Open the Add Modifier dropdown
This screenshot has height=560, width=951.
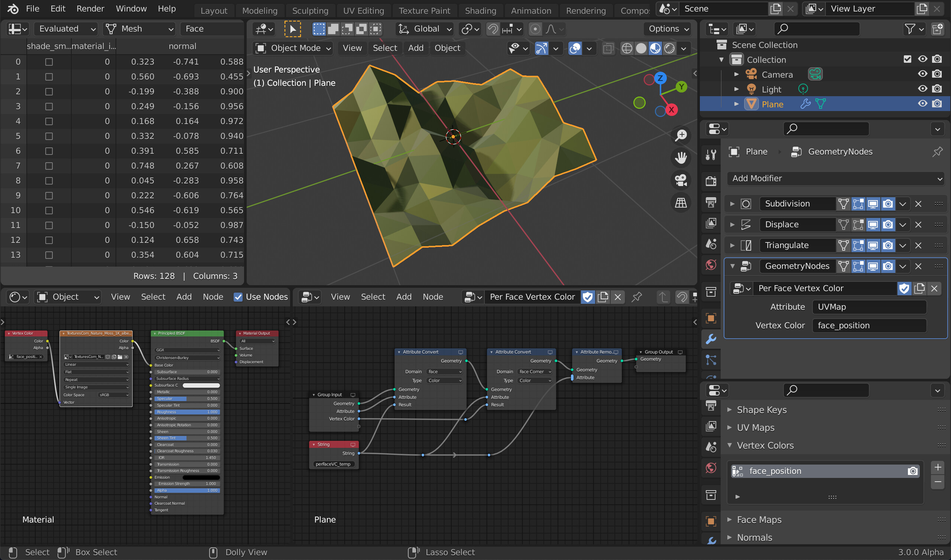pyautogui.click(x=835, y=178)
